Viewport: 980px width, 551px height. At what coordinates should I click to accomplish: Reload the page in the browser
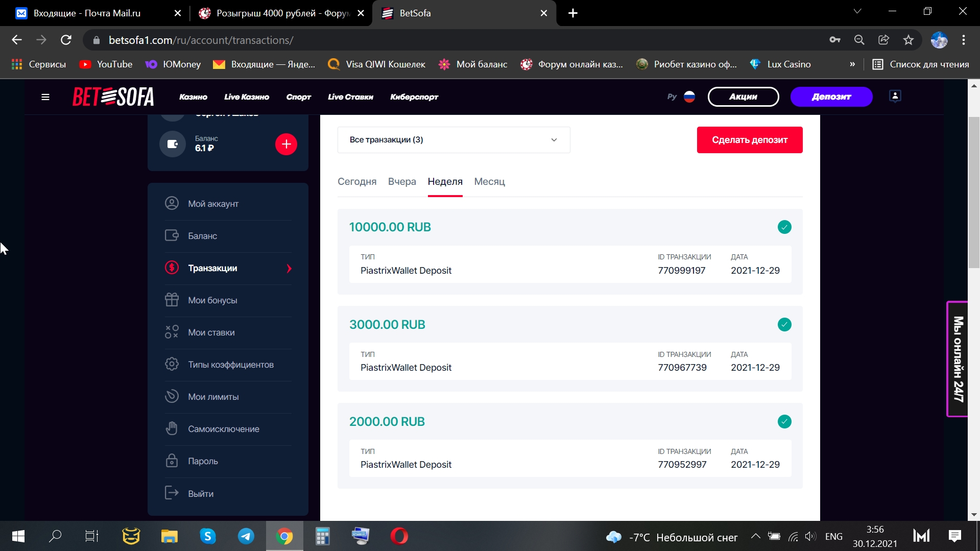pyautogui.click(x=66, y=40)
